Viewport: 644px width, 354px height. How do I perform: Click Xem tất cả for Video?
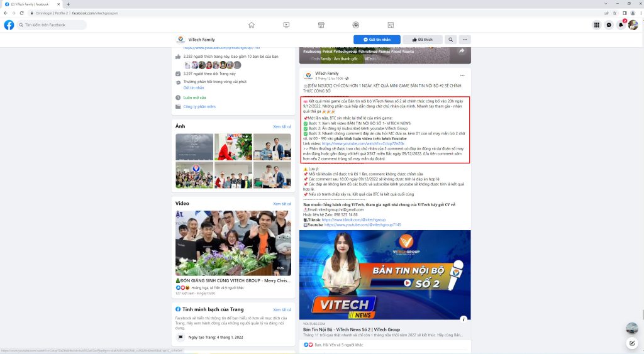(x=282, y=204)
